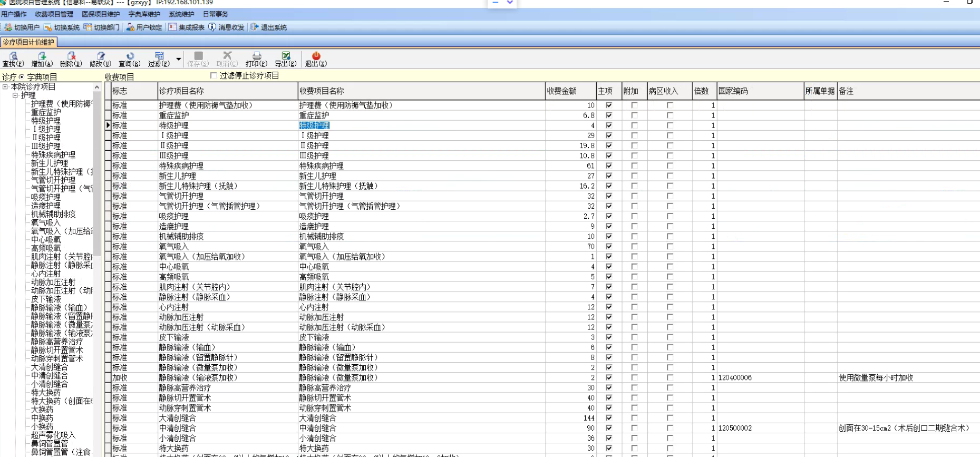Toggle 主项 checkbox in the 中心吸氧 row

pyautogui.click(x=609, y=267)
